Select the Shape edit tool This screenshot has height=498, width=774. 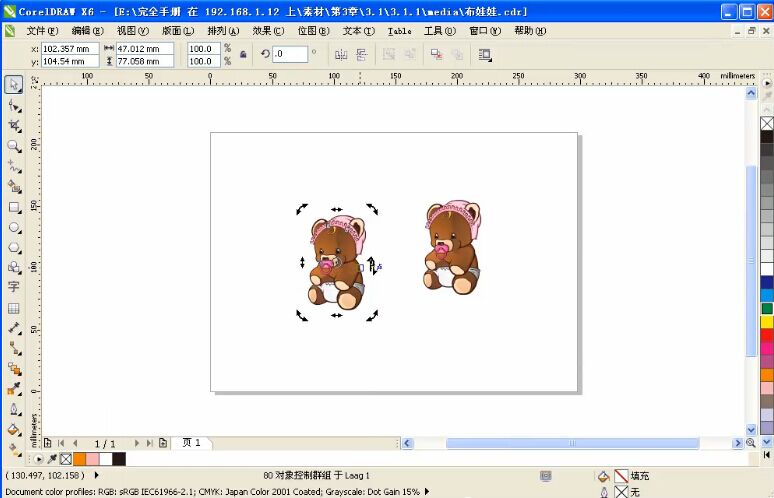click(14, 105)
